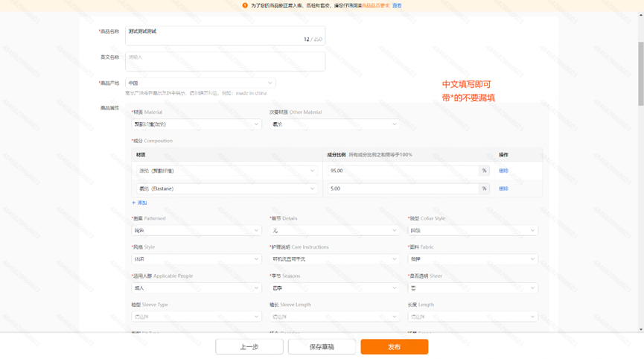Image resolution: width=644 pixels, height=359 pixels.
Task: Click the % unit box beside 95.00
Action: [484, 171]
